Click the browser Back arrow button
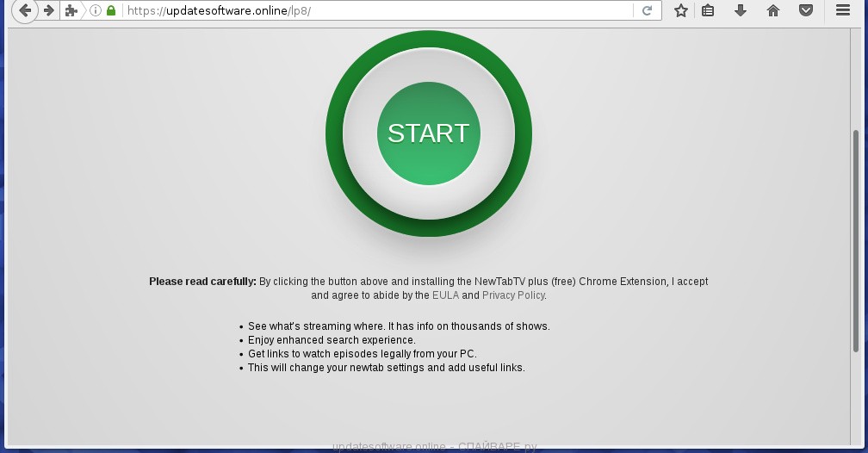This screenshot has height=453, width=868. pyautogui.click(x=24, y=11)
